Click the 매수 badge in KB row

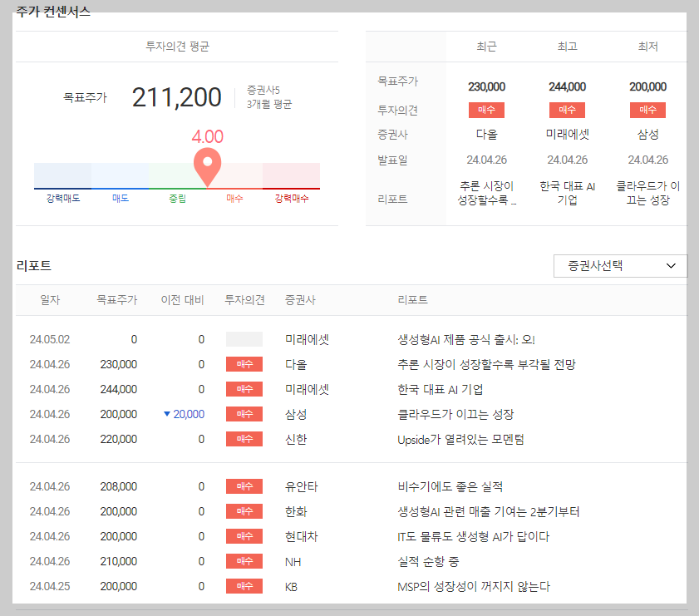pyautogui.click(x=244, y=586)
